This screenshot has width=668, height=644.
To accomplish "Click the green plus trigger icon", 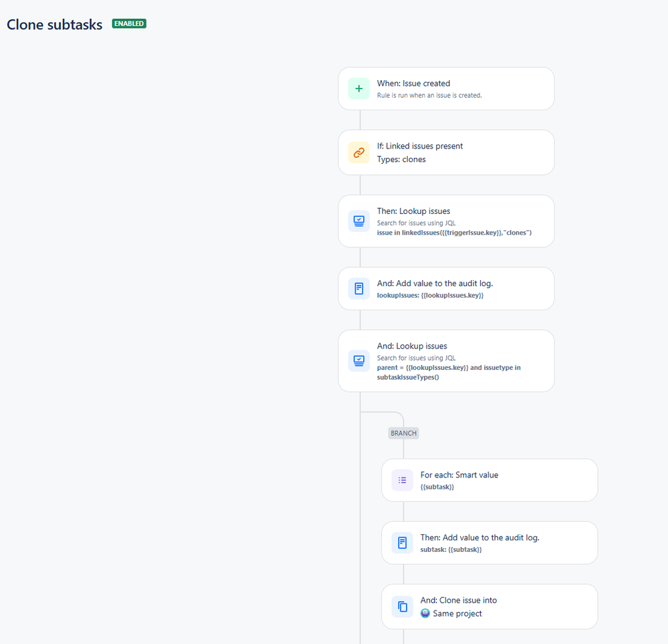I will (x=358, y=89).
